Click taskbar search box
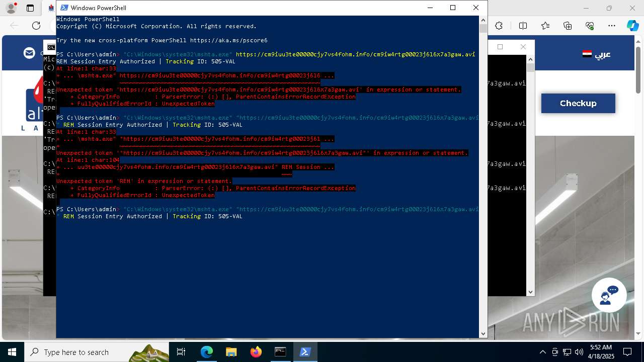This screenshot has height=362, width=644. (97, 352)
